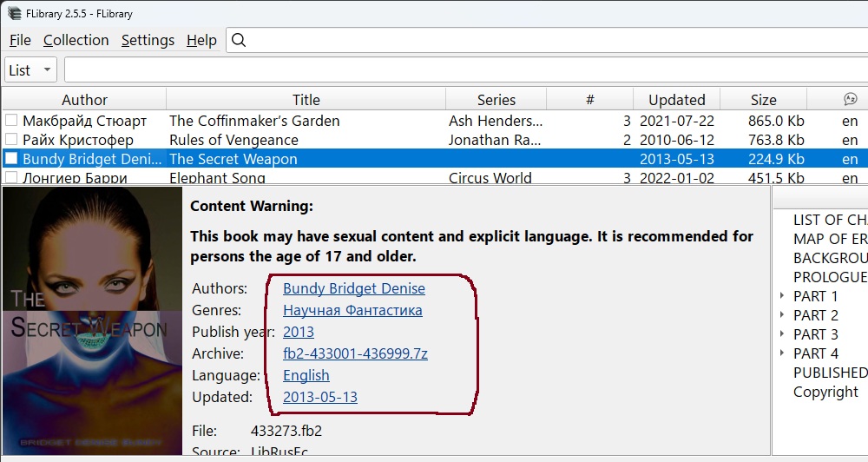Open the Settings menu
The image size is (868, 462).
(148, 41)
